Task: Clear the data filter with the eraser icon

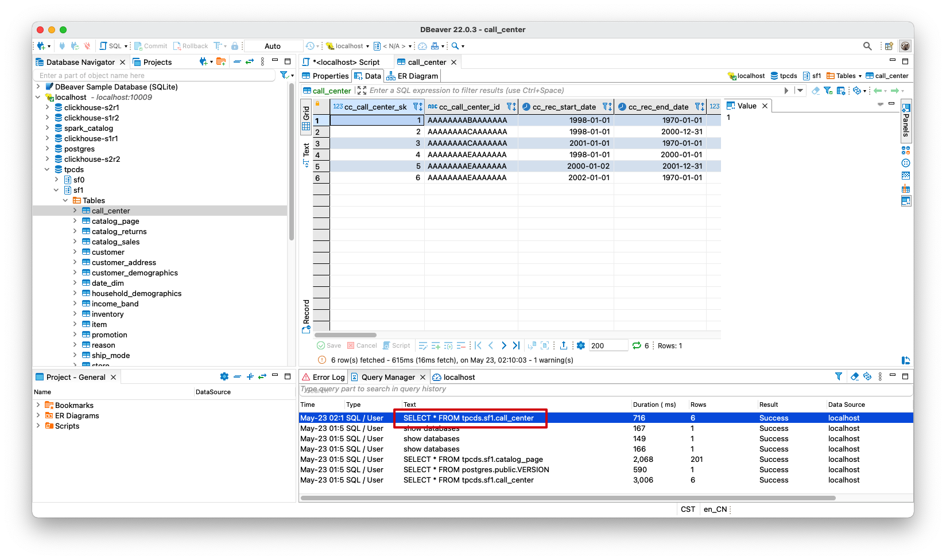Action: (816, 91)
